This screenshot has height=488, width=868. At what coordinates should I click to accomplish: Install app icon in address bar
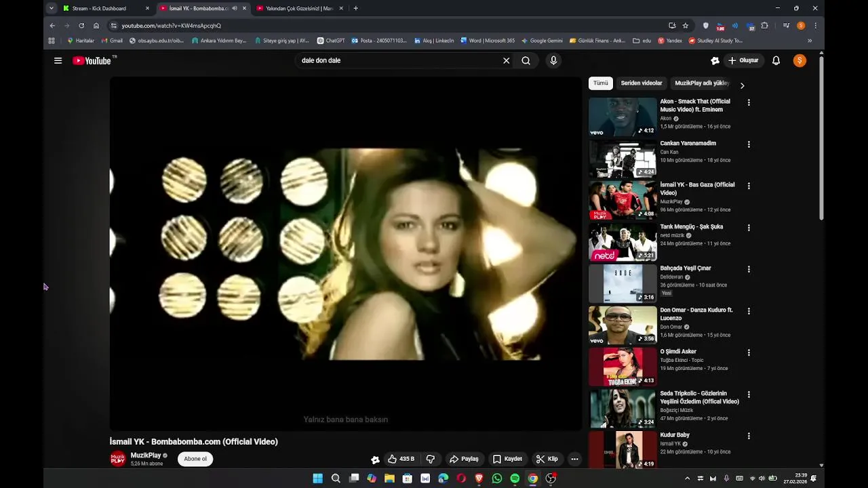pyautogui.click(x=672, y=26)
